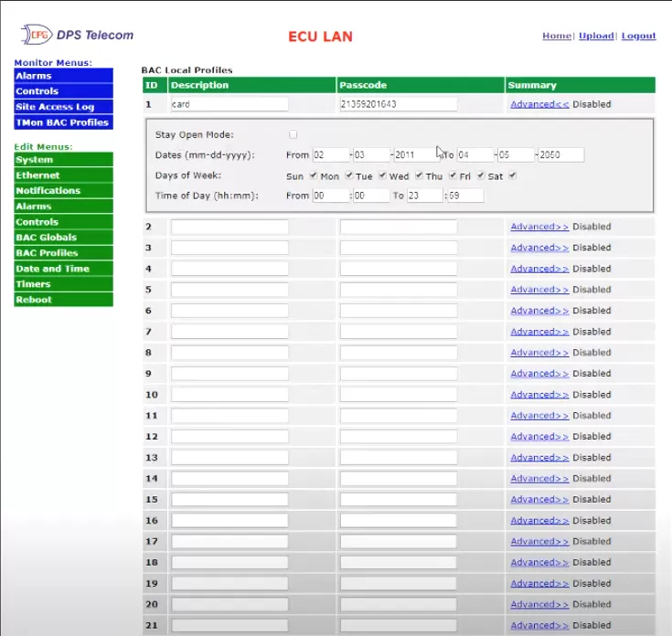672x636 pixels.
Task: Enable the Stay Open Mode checkbox
Action: (x=293, y=134)
